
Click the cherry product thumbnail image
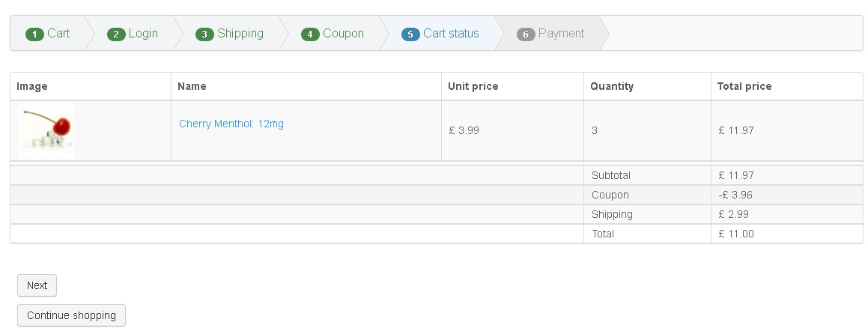pos(46,130)
